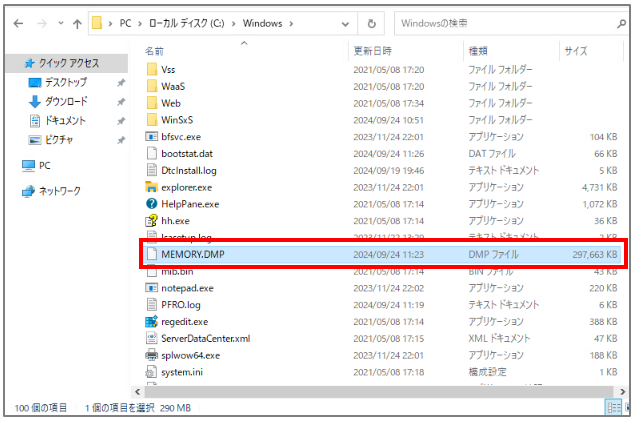Click the 100 個の項目 status text
633x421 pixels.
pos(41,408)
